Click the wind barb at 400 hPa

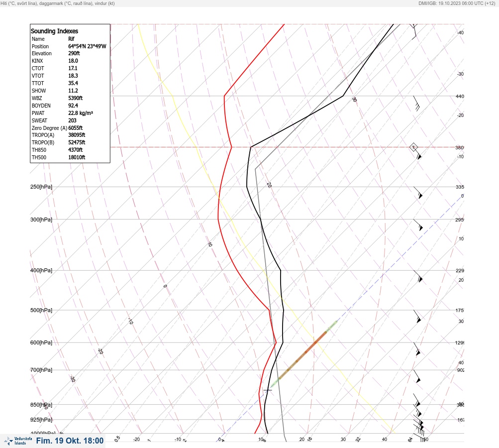418,276
